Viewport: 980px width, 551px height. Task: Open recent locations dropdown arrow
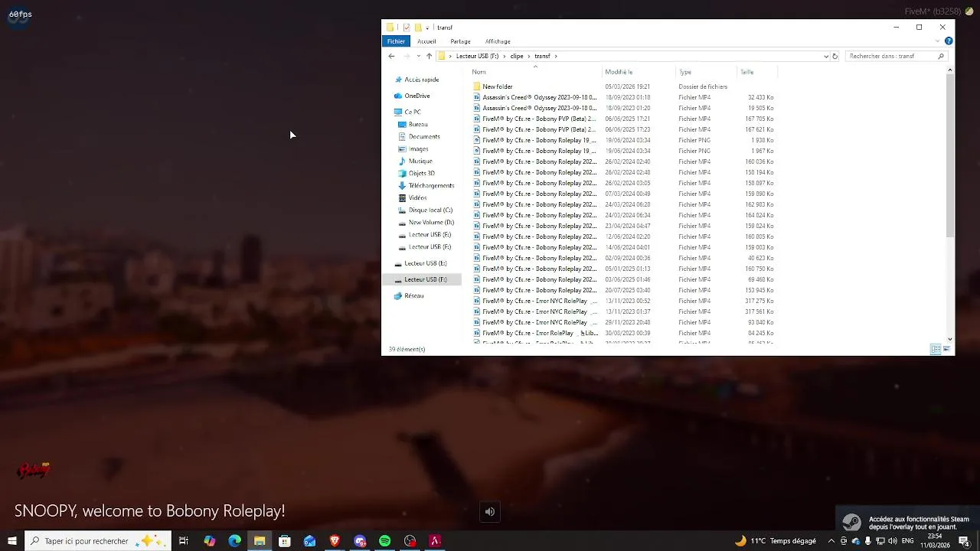coord(418,56)
